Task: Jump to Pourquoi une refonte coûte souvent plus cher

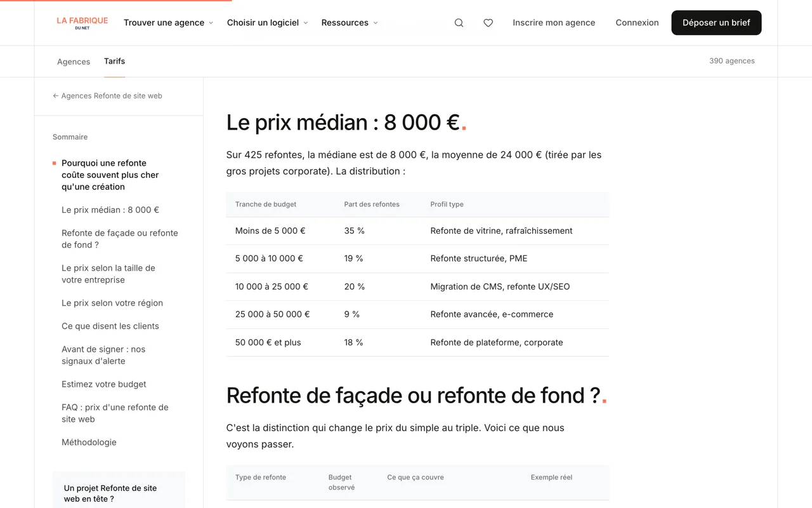Action: pos(110,175)
